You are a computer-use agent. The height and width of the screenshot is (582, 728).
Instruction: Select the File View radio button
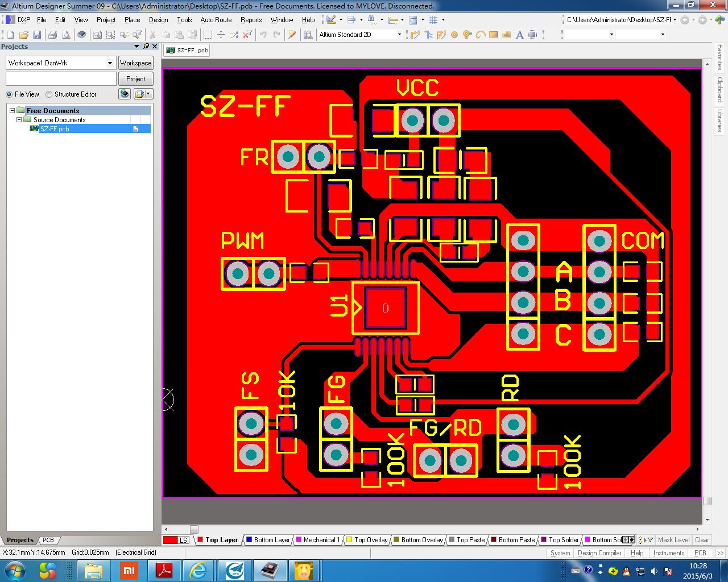coord(9,94)
